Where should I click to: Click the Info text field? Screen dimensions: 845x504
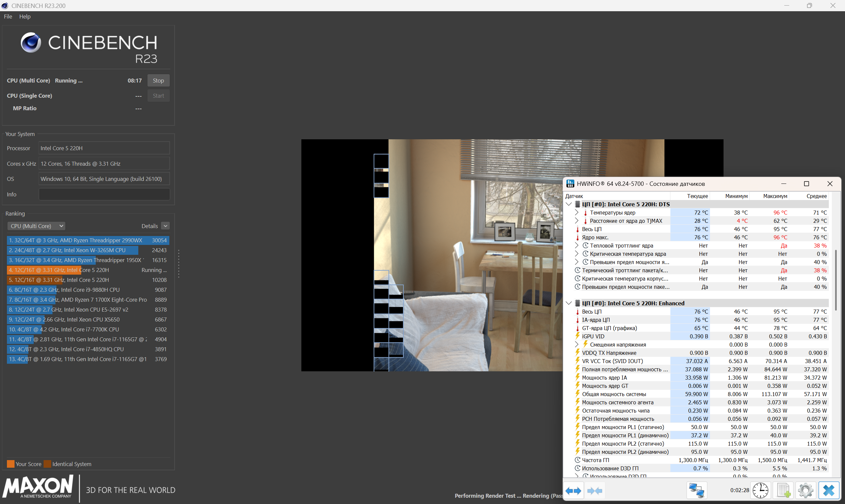pyautogui.click(x=104, y=194)
